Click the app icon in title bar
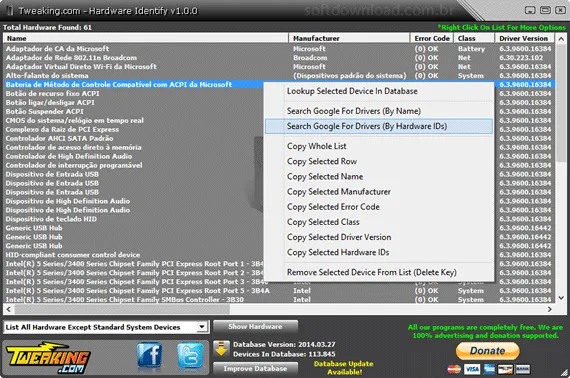 (x=10, y=11)
